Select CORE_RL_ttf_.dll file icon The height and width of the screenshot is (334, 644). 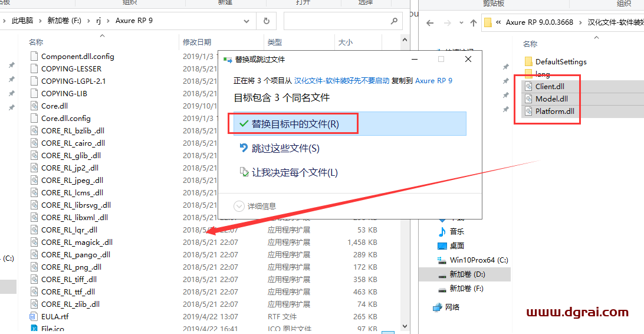[x=34, y=292]
